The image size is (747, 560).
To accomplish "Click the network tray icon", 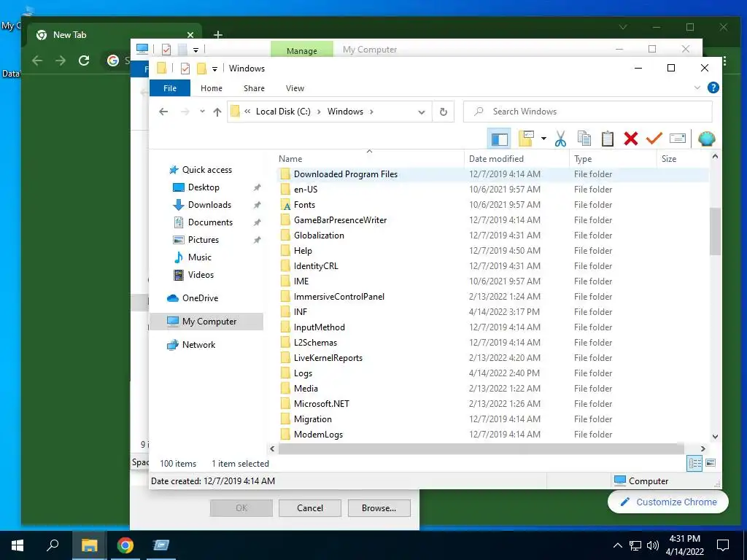I will pyautogui.click(x=635, y=545).
